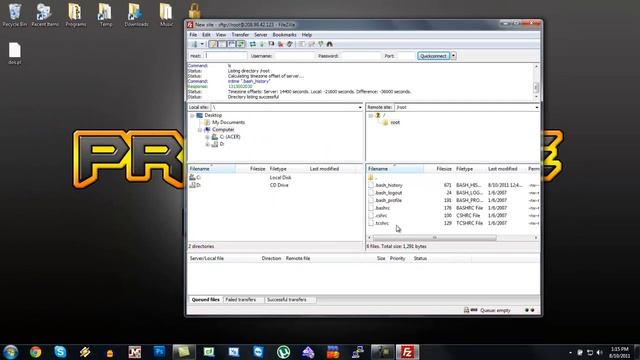Click the Username input field
The width and height of the screenshot is (640, 360).
tap(294, 56)
